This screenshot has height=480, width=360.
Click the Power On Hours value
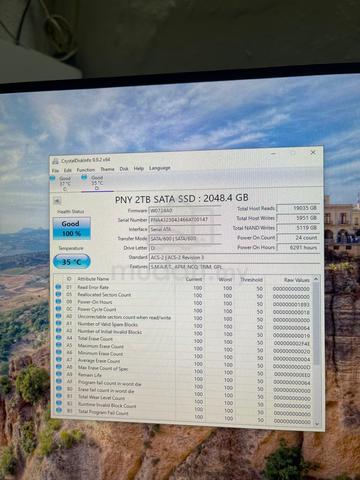coord(298,247)
